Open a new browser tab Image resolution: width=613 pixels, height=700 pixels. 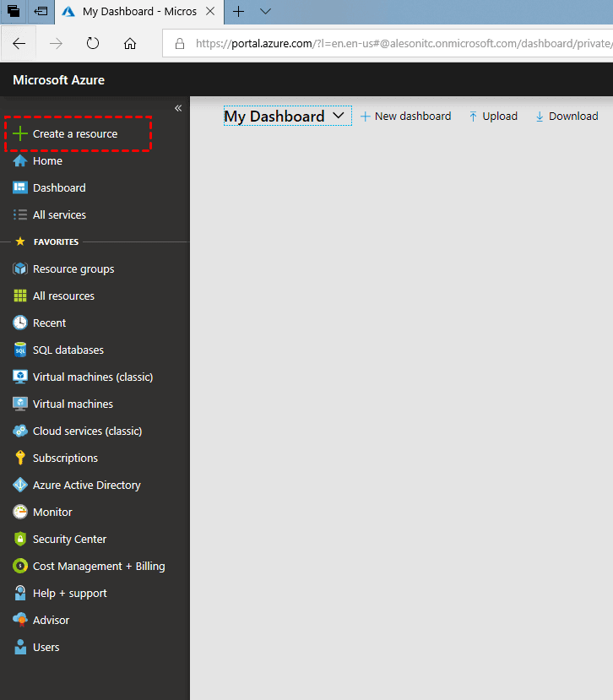pyautogui.click(x=239, y=12)
